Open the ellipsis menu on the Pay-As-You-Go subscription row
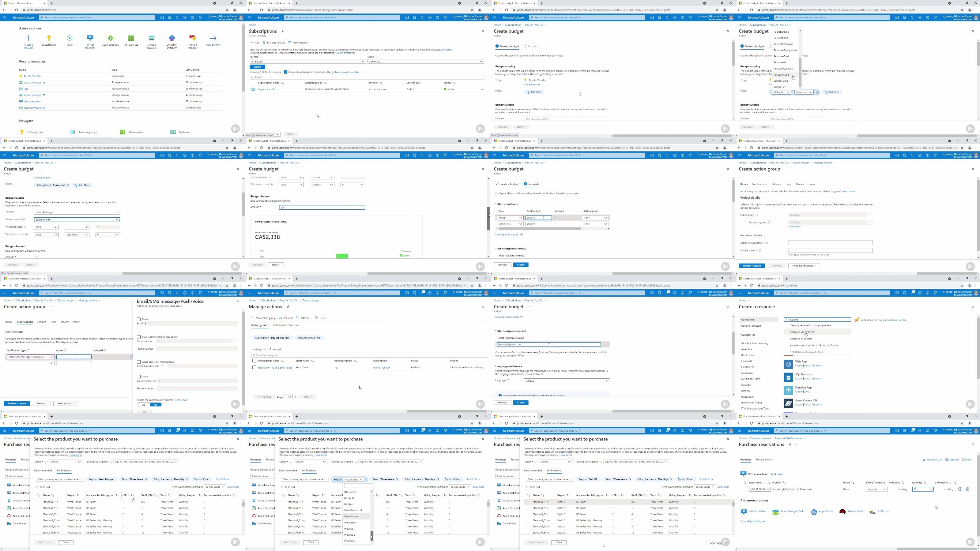Image resolution: width=980 pixels, height=551 pixels. (x=482, y=89)
